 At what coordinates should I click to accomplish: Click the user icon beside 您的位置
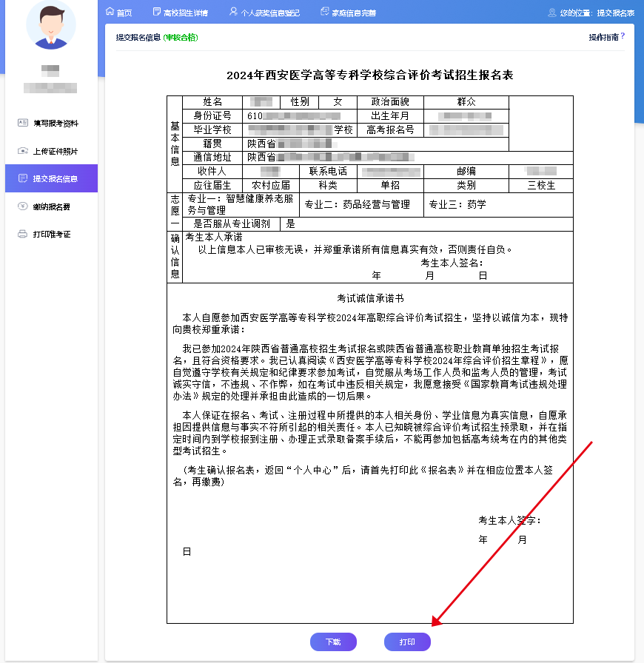click(551, 13)
